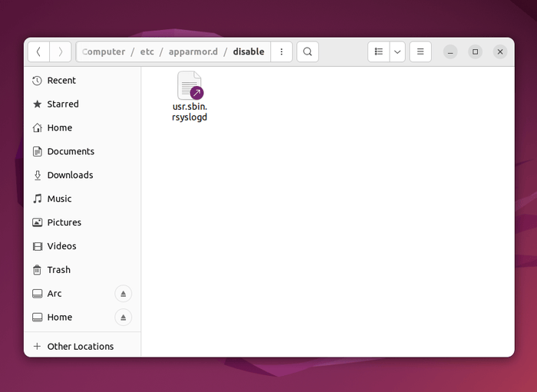Screen dimensions: 537x392
Task: Minimize the Files window
Action: point(450,51)
